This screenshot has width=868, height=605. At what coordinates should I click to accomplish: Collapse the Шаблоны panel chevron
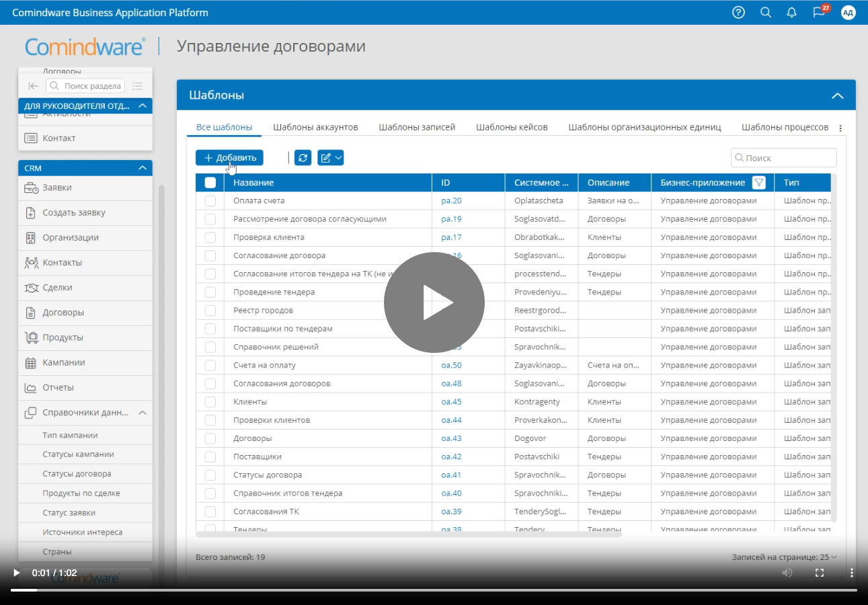pos(837,95)
